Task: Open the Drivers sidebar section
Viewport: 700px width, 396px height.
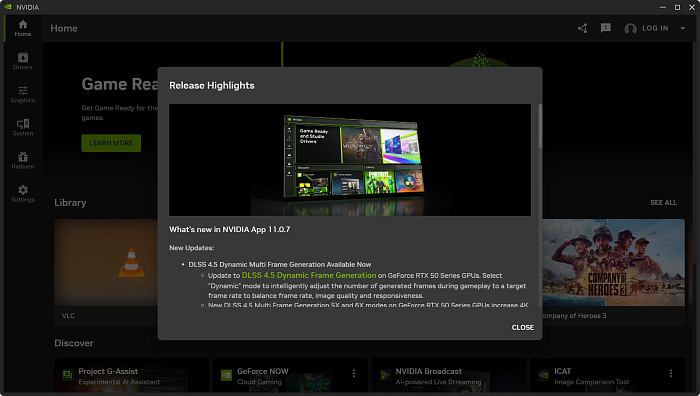Action: [x=23, y=61]
